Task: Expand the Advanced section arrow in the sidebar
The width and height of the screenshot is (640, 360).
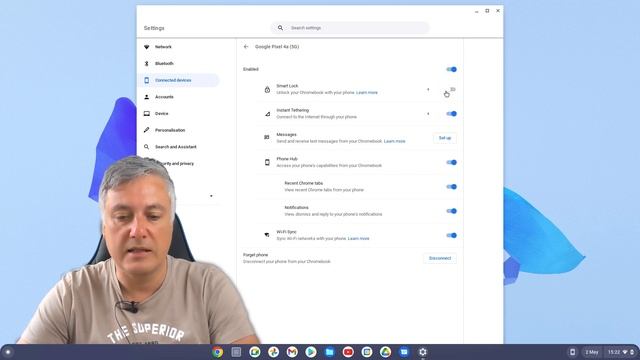Action: click(x=211, y=196)
